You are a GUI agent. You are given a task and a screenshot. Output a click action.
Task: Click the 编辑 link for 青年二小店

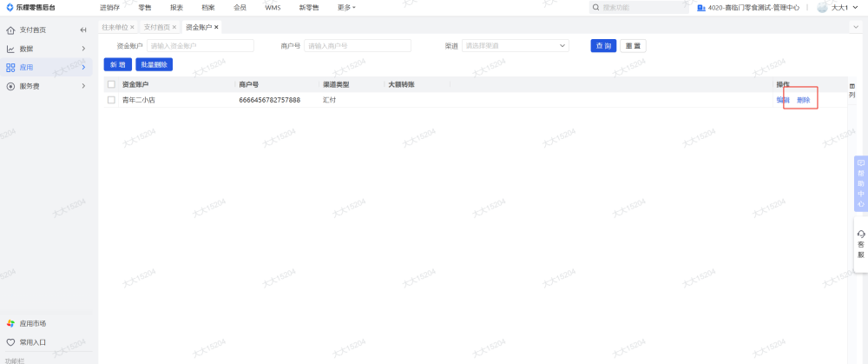(x=783, y=100)
